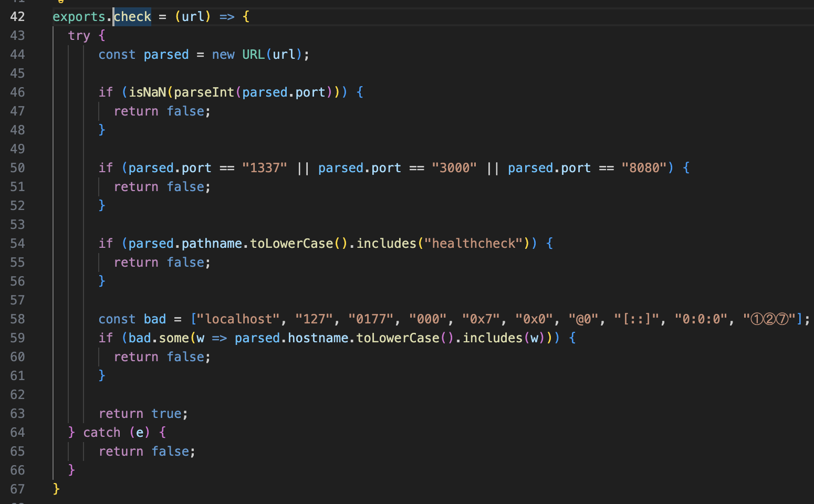Click the 'isNaN' function call
Viewport: 814px width, 504px height.
[x=147, y=92]
